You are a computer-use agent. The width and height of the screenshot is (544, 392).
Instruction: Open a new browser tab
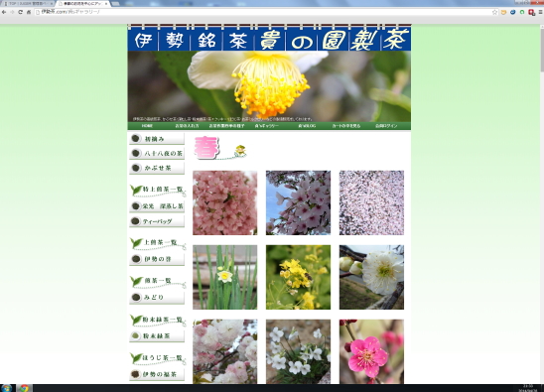pos(116,3)
